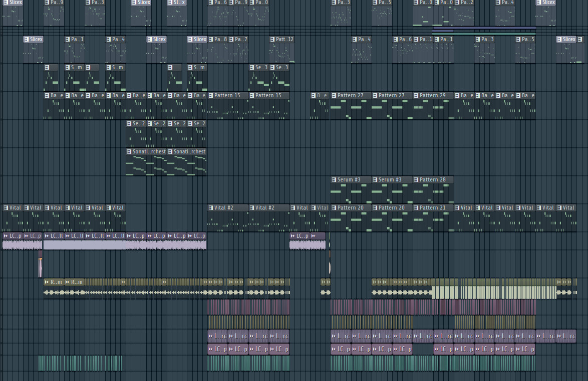Select the Pa..7 pattern clip
The width and height of the screenshot is (588, 381).
[x=238, y=49]
